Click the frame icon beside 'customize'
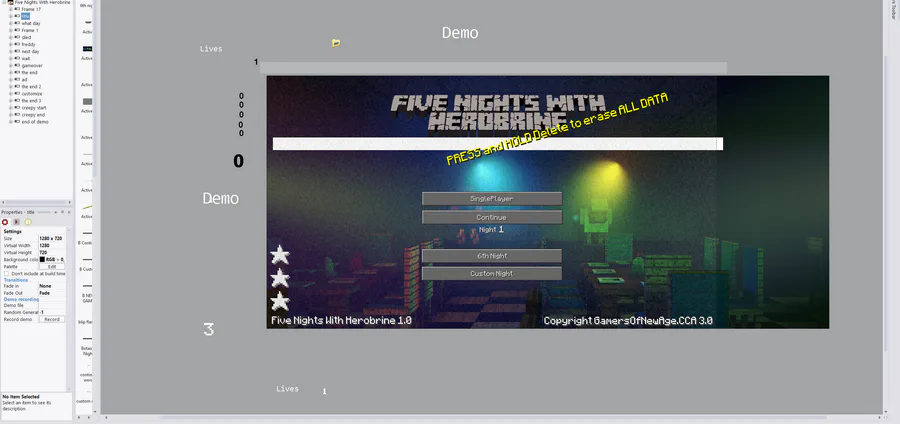 click(17, 94)
